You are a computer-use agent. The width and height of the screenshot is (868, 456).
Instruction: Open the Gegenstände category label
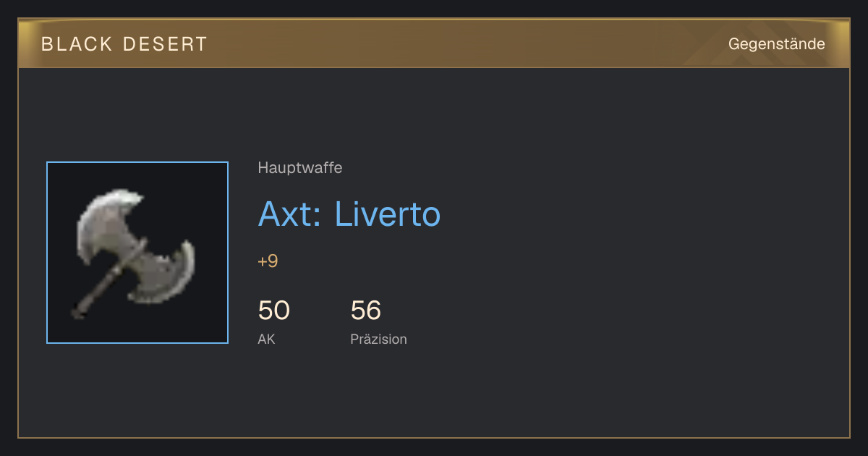point(776,44)
